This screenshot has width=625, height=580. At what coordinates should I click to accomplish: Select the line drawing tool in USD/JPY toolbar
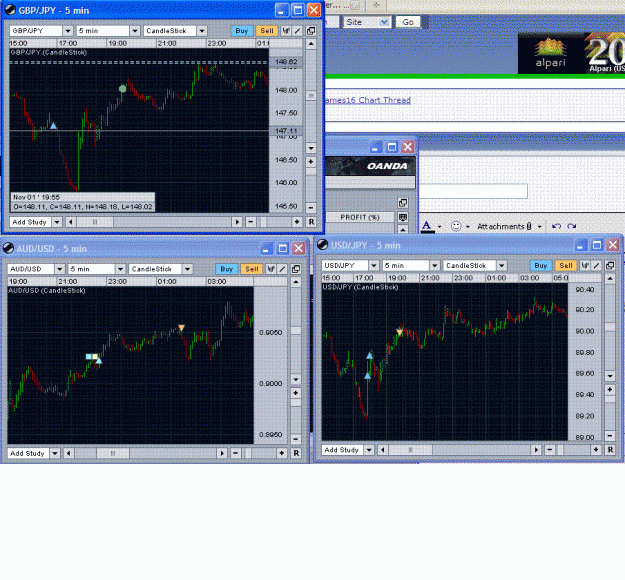point(596,265)
